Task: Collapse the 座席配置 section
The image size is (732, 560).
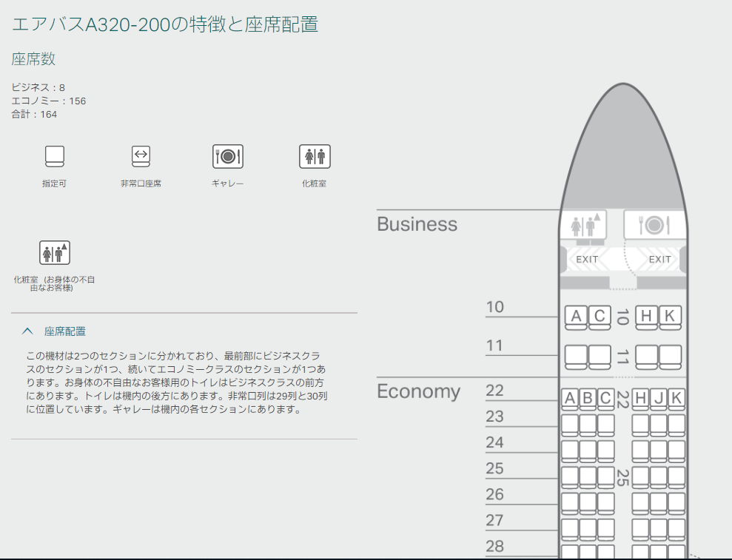Action: tap(27, 331)
